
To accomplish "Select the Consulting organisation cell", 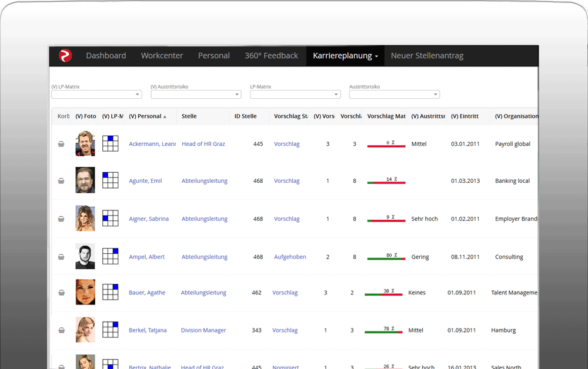I will pyautogui.click(x=509, y=257).
